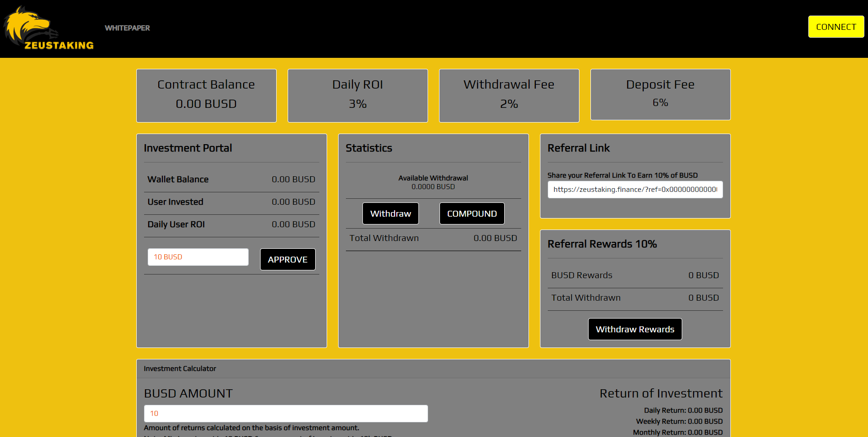Click the Deposit Fee 6% card
This screenshot has width=868, height=437.
661,95
